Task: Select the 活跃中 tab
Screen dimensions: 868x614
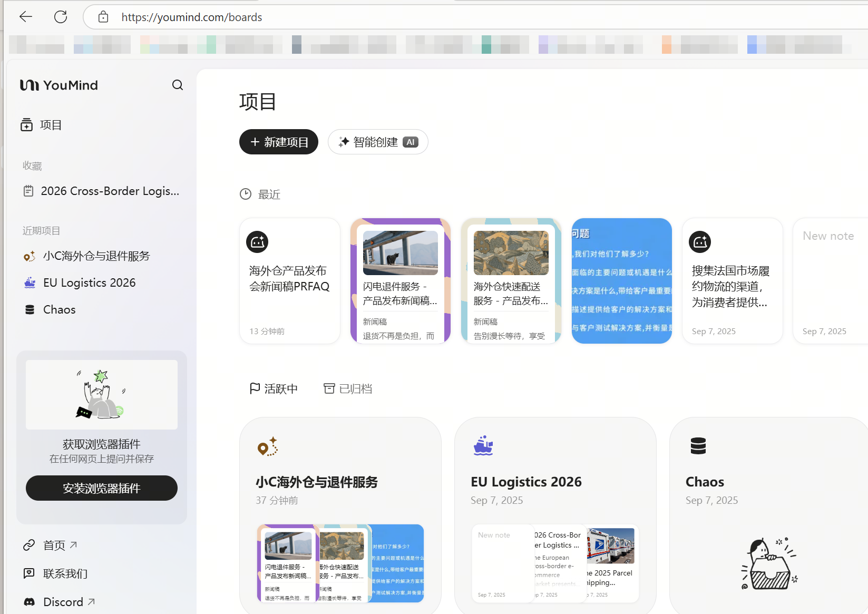Action: click(x=274, y=389)
